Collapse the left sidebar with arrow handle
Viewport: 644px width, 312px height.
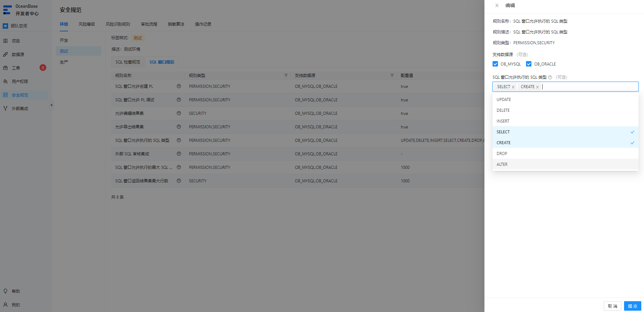click(51, 105)
